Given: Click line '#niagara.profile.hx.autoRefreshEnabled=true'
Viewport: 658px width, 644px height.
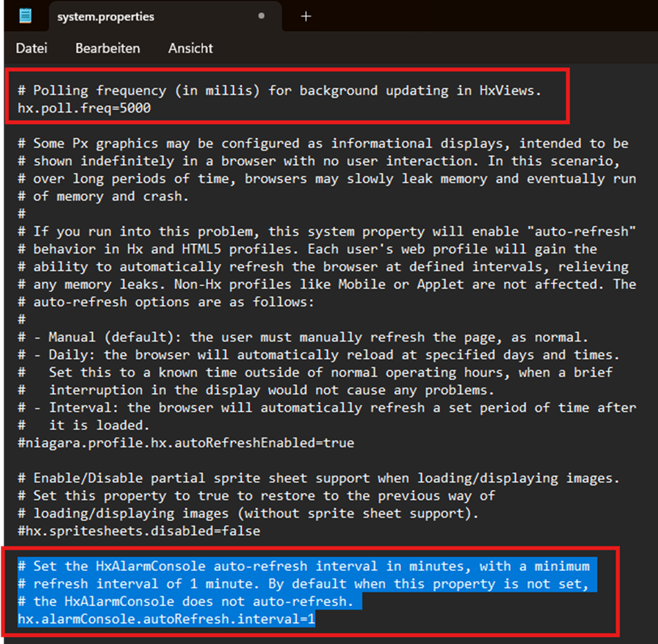Looking at the screenshot, I should tap(186, 443).
